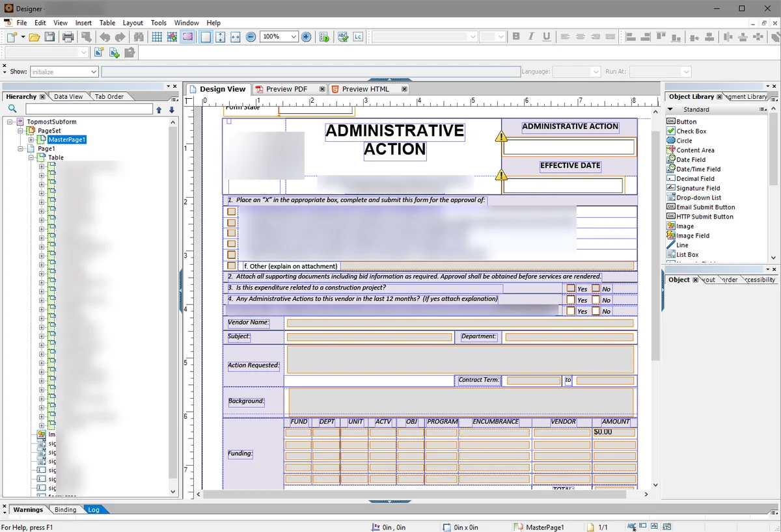Click the LC toolbar icon

coord(358,37)
